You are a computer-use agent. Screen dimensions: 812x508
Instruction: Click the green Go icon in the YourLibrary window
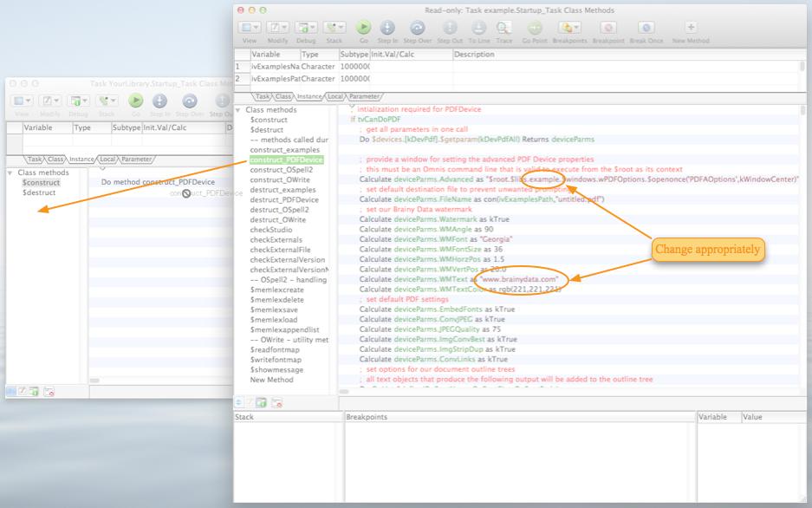point(136,101)
